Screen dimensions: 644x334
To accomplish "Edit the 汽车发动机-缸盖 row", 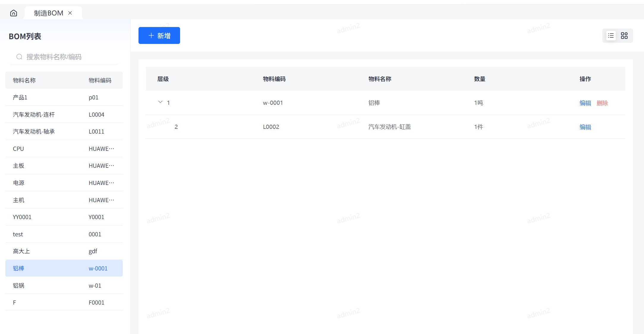I will (585, 127).
